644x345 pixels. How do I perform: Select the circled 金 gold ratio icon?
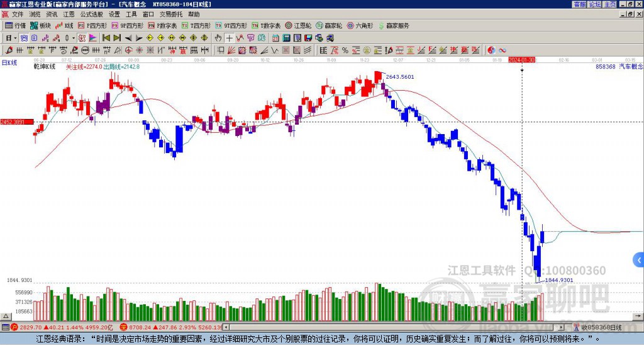(367, 50)
